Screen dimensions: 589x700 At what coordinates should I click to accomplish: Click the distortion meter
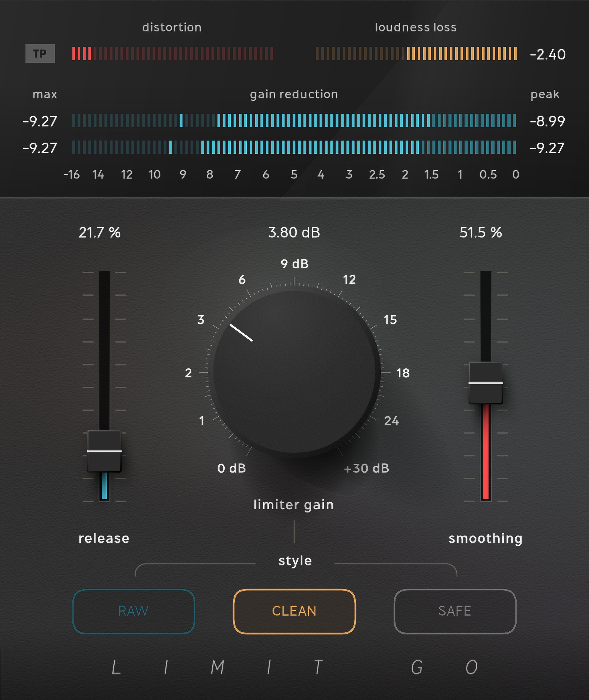pyautogui.click(x=173, y=53)
